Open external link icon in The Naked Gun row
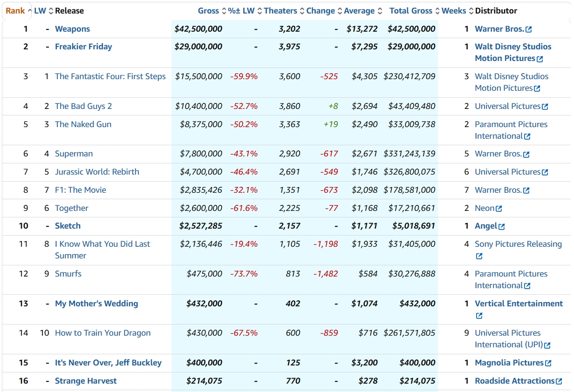Viewport: 574px width, 392px height. (x=527, y=136)
